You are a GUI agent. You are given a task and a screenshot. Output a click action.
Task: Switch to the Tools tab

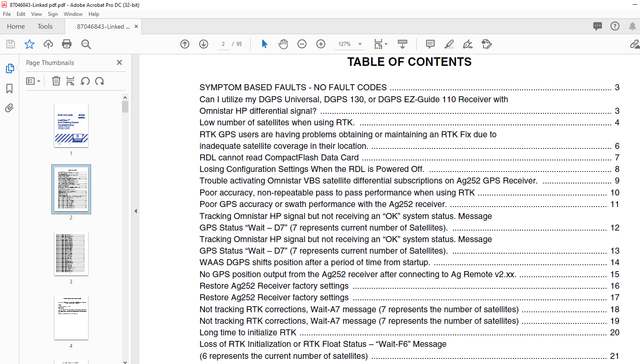[x=45, y=27]
